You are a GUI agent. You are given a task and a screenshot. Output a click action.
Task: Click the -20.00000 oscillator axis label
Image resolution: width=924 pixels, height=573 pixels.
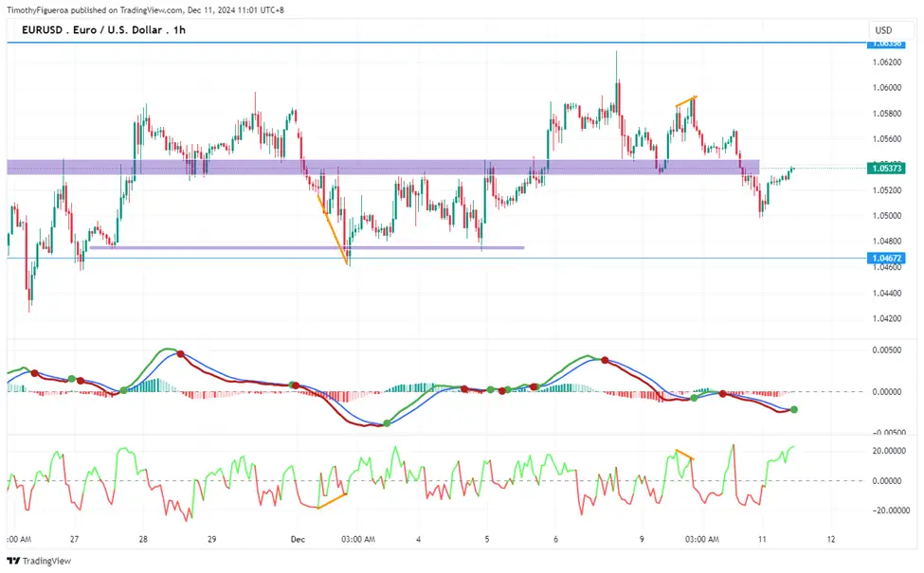point(891,510)
